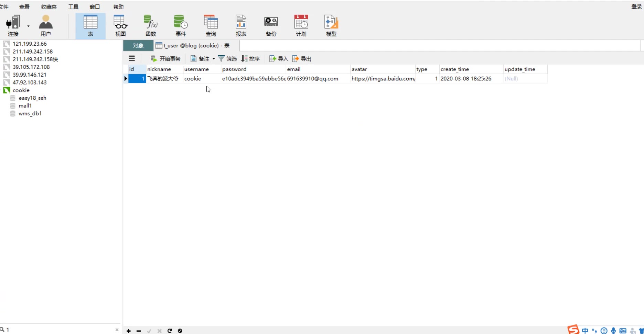The width and height of the screenshot is (644, 334).
Task: Switch to the 对象 objects tab
Action: (x=138, y=46)
